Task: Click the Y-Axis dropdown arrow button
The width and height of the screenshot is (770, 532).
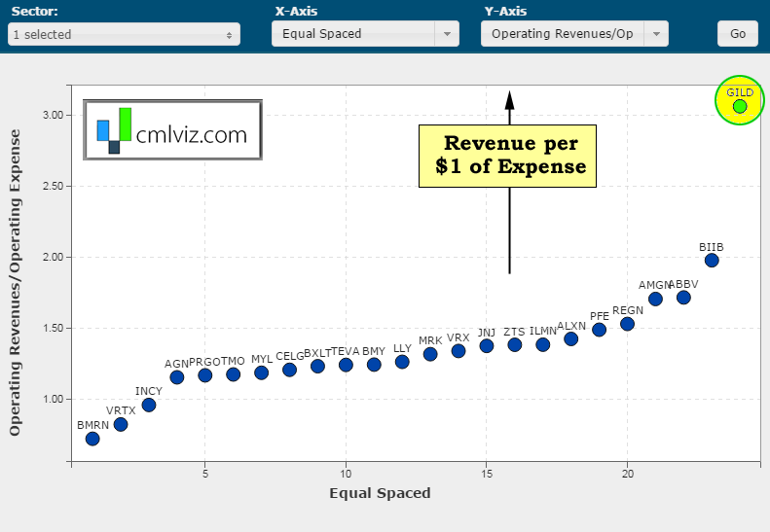Action: (x=656, y=34)
